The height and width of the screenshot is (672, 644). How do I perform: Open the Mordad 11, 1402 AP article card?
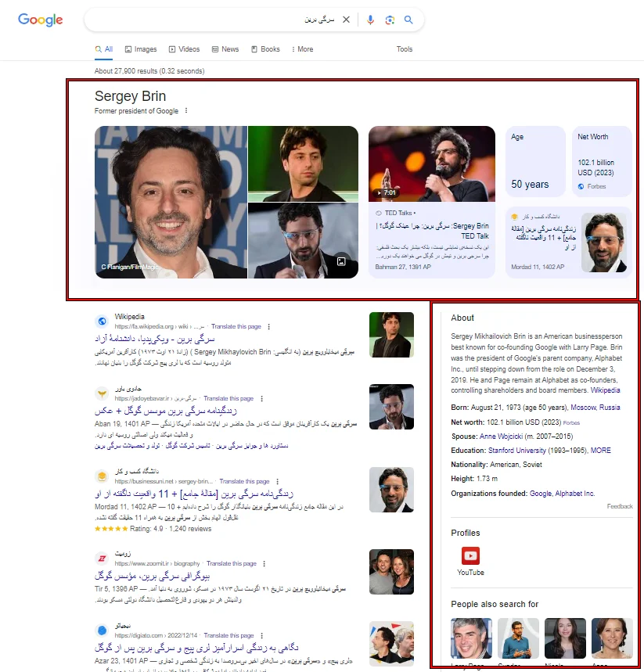pyautogui.click(x=569, y=243)
